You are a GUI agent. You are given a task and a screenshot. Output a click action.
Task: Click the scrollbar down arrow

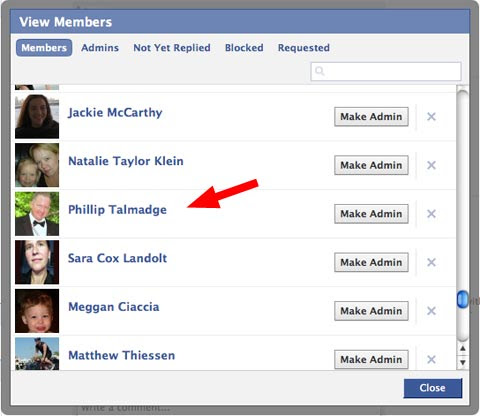(463, 362)
